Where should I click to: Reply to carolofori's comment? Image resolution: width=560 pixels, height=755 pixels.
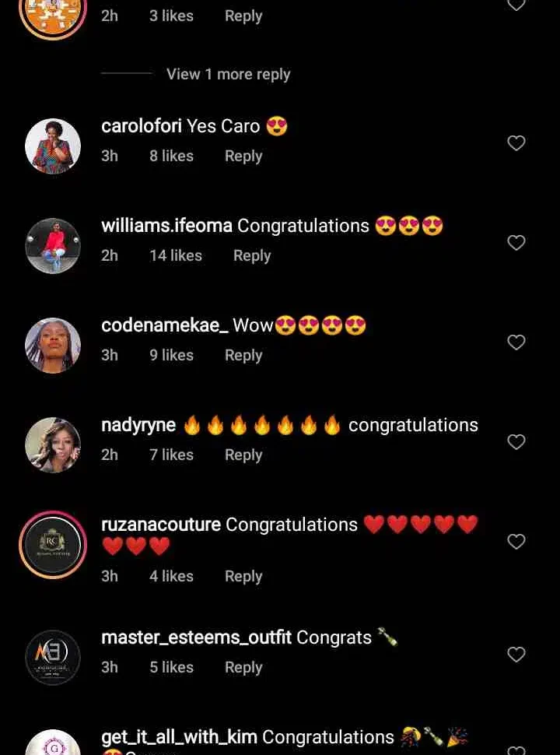(x=243, y=156)
